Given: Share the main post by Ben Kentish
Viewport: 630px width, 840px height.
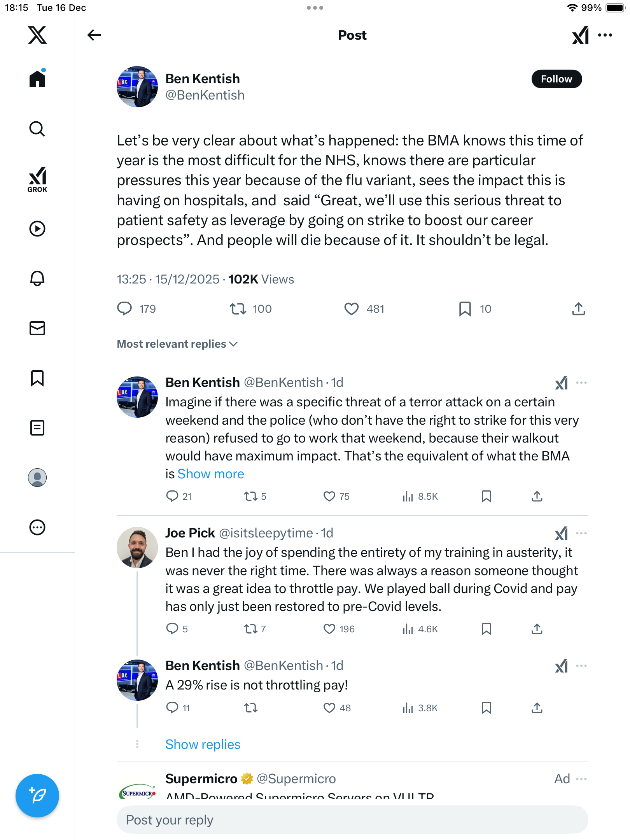Looking at the screenshot, I should (x=578, y=309).
